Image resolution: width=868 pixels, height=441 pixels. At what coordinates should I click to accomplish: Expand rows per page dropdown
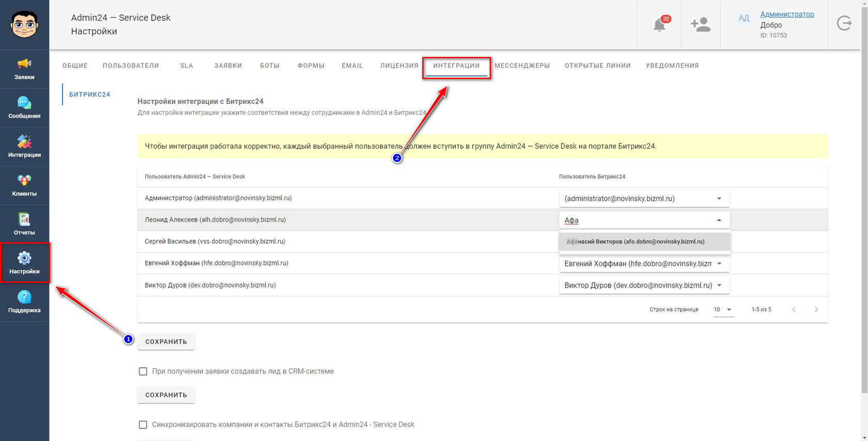pyautogui.click(x=723, y=310)
